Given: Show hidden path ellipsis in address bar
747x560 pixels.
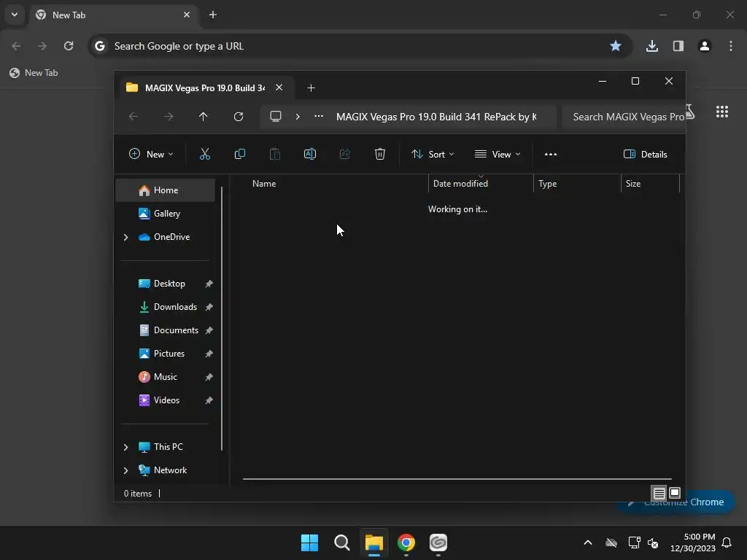Looking at the screenshot, I should (319, 116).
